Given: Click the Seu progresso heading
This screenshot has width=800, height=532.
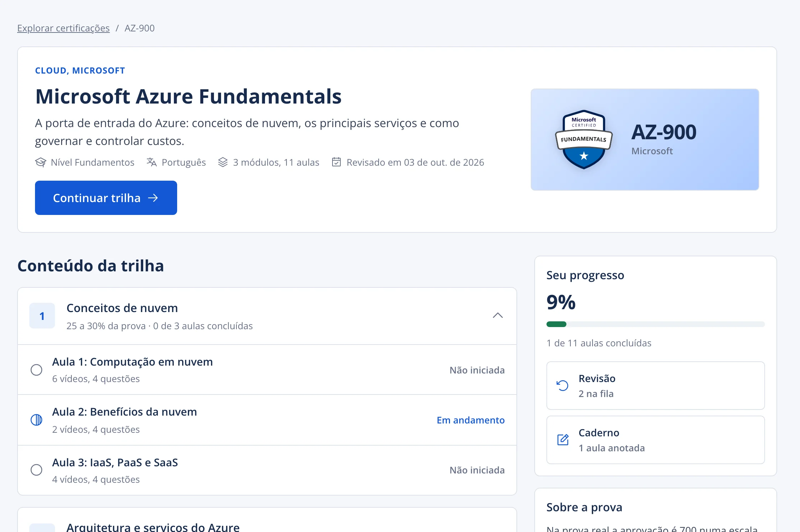Looking at the screenshot, I should tap(585, 275).
